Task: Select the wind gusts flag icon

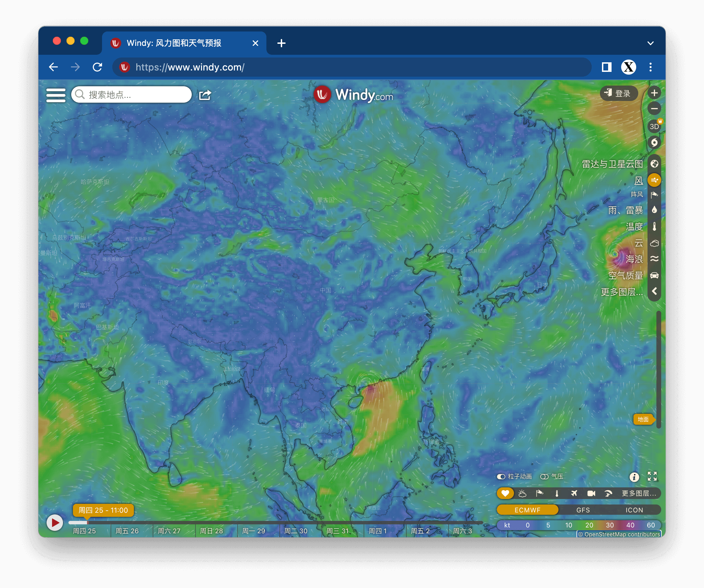Action: pos(654,194)
